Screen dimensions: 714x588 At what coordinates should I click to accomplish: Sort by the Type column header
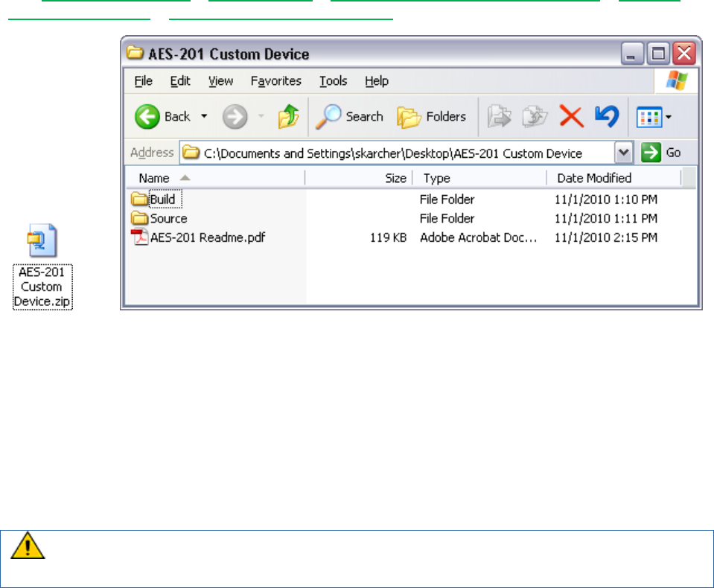pyautogui.click(x=479, y=178)
